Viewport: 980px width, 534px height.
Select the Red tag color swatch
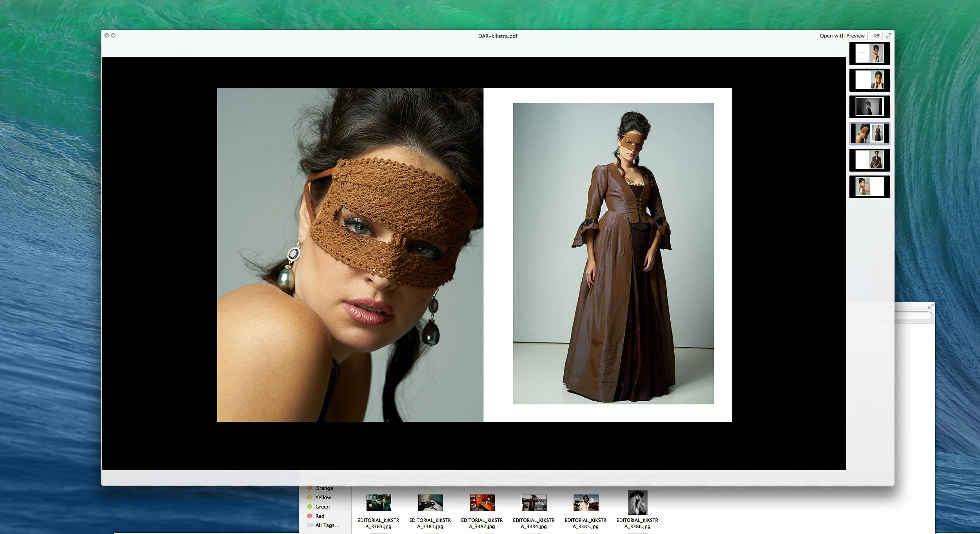coord(310,516)
